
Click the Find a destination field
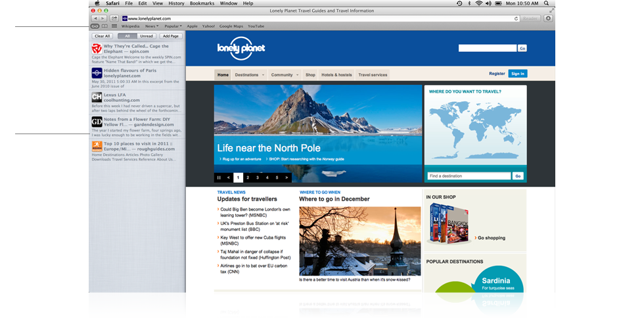pos(469,176)
